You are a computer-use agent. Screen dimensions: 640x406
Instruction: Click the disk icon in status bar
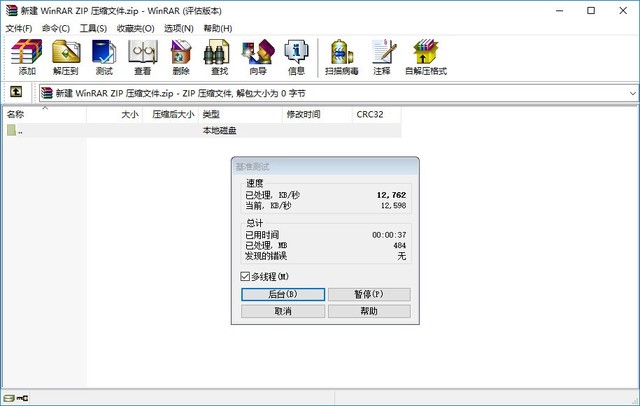tap(9, 398)
